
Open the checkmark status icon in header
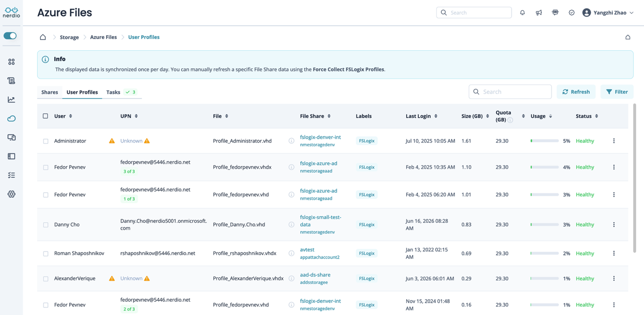click(x=572, y=13)
